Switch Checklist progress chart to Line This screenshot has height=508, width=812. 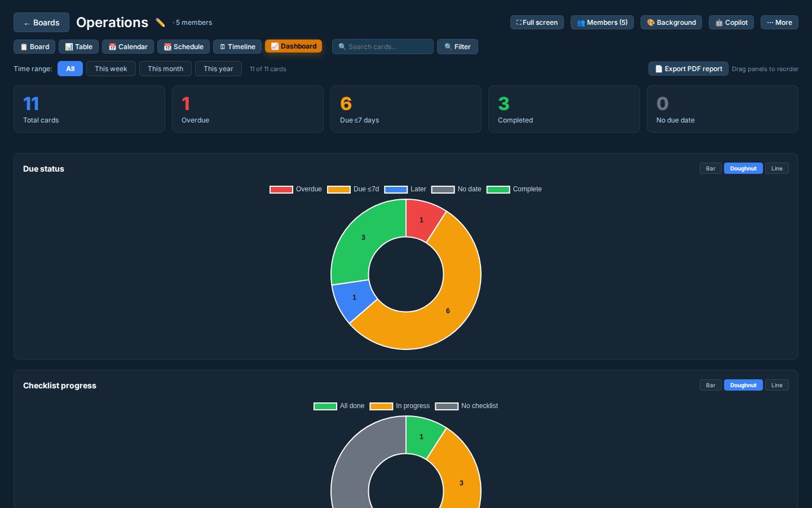(x=776, y=385)
